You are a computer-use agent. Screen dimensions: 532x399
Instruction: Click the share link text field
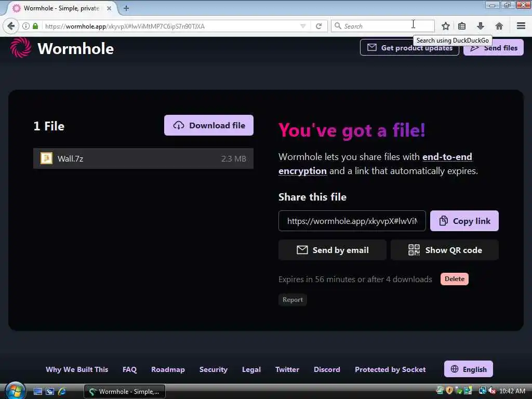tap(352, 221)
